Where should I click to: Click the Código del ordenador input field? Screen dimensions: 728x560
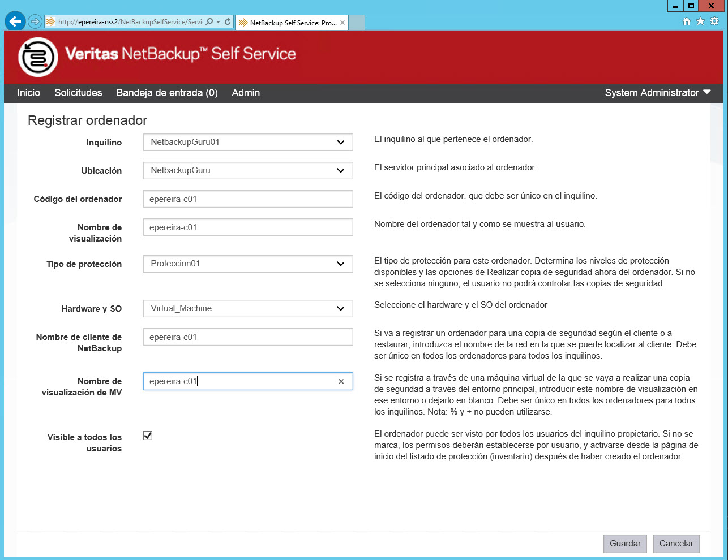(248, 199)
